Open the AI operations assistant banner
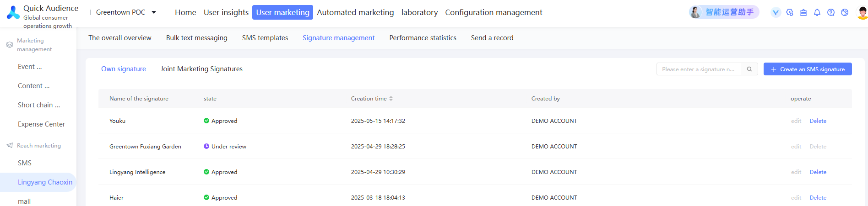 pos(724,12)
